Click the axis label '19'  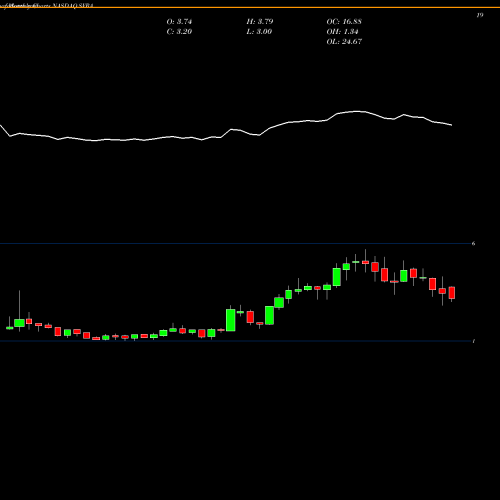pos(480,15)
